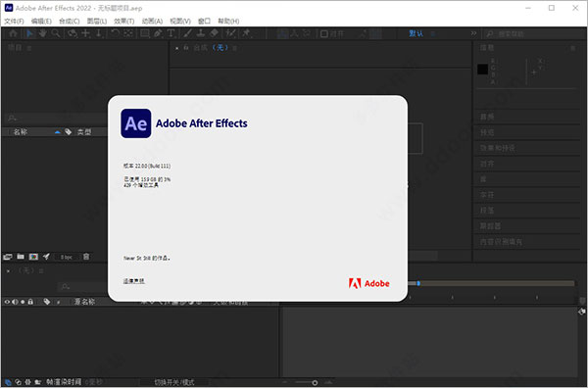Open the 编辑(E) menu
The image size is (588, 388).
coord(41,21)
